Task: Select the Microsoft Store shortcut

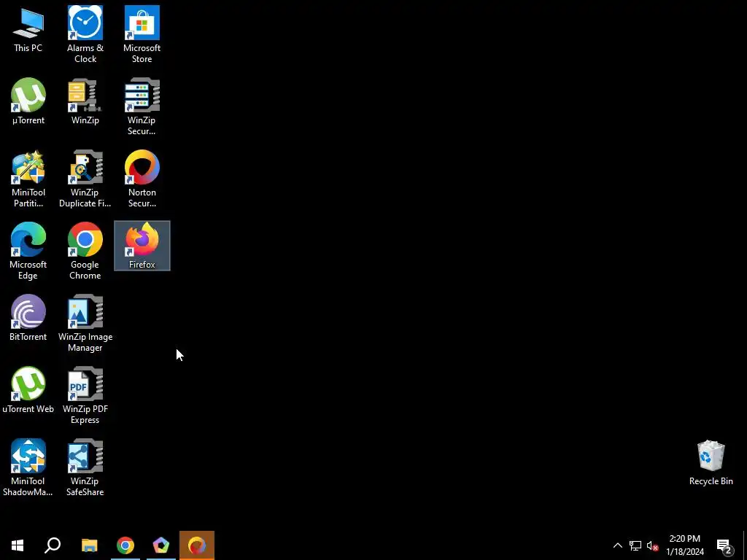Action: 142,34
